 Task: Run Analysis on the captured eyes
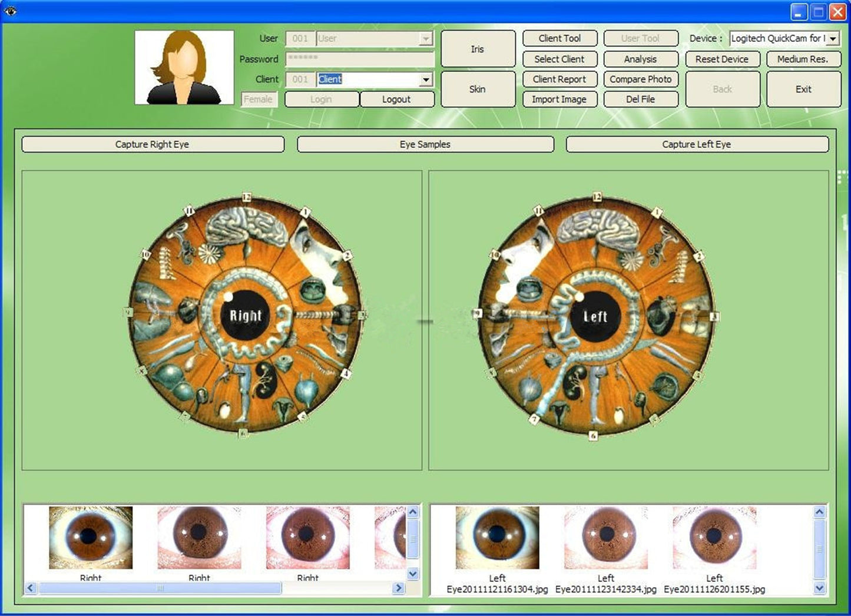click(641, 59)
